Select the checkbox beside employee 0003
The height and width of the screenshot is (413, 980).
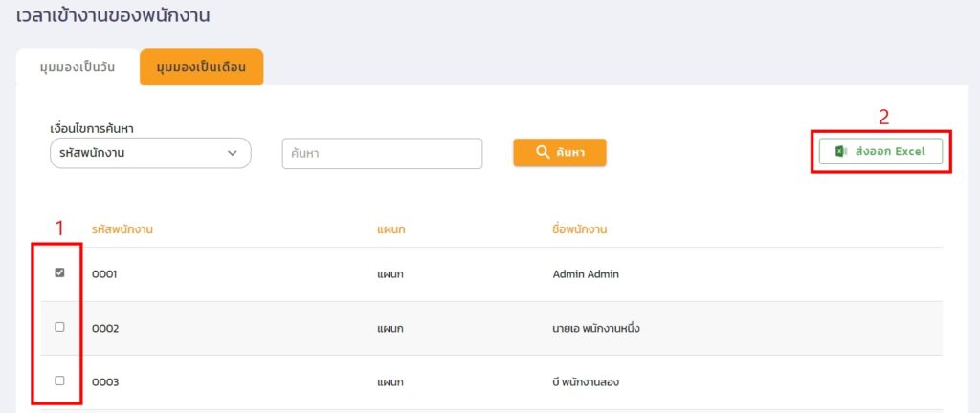pyautogui.click(x=59, y=380)
